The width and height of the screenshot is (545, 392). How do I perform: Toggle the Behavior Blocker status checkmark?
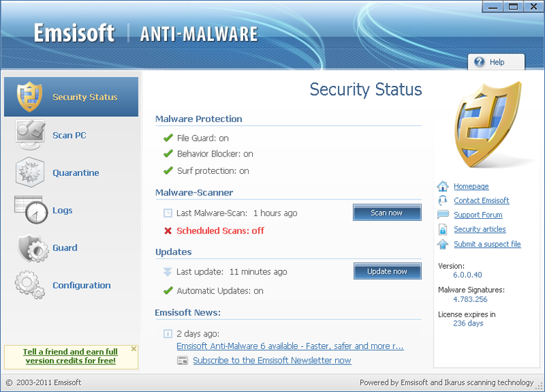(168, 154)
